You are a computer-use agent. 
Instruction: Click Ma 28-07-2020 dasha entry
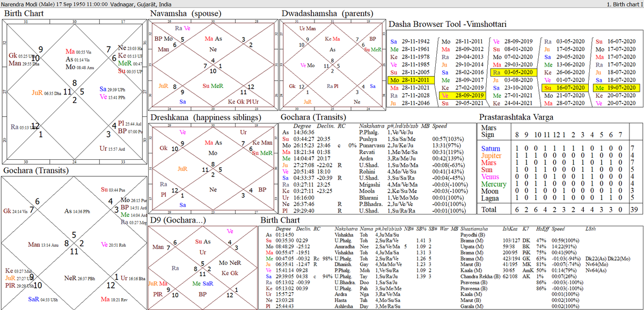point(565,102)
